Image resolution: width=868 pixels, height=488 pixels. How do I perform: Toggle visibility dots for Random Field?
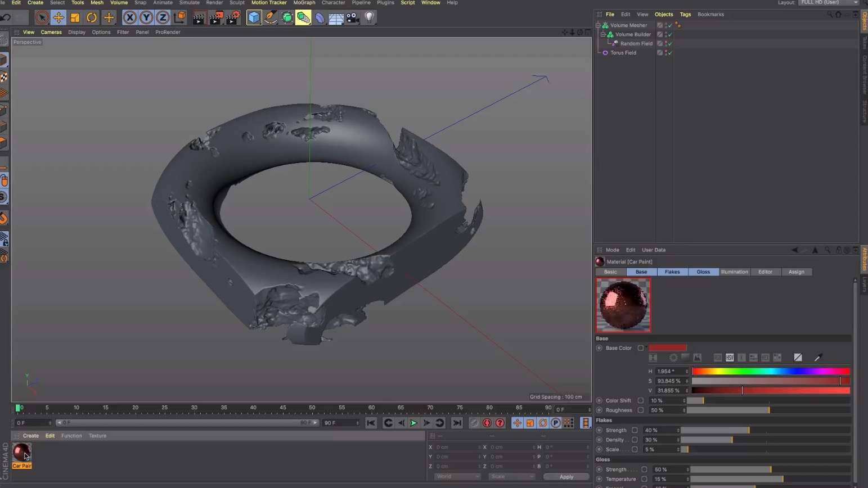(x=666, y=43)
